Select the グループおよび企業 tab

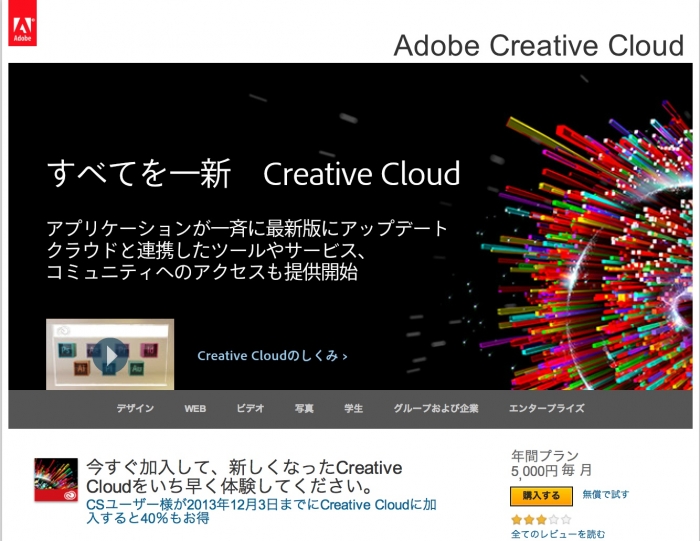tap(436, 408)
